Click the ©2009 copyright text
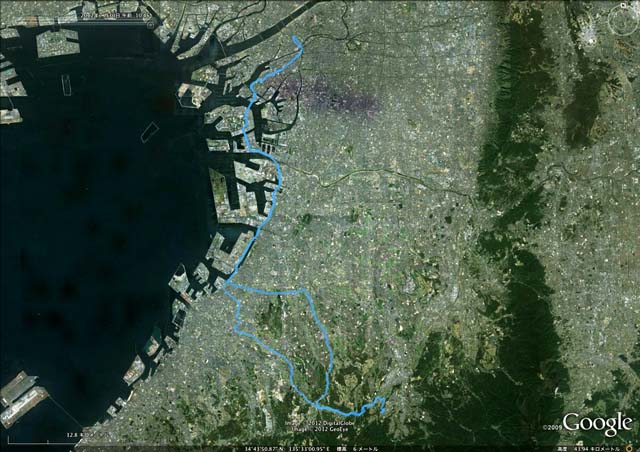 coord(552,428)
